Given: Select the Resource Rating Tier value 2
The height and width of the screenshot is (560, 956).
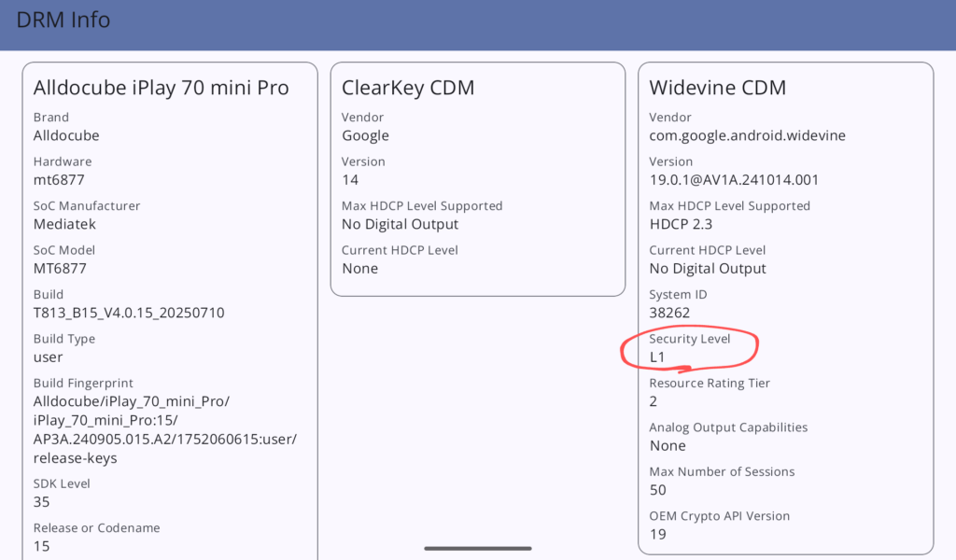Looking at the screenshot, I should [653, 401].
